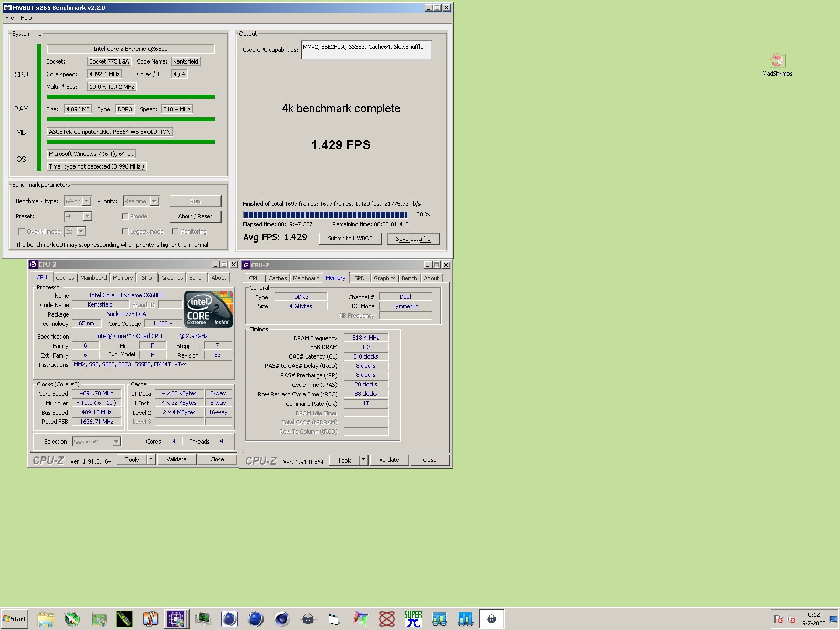Click the Core Voltage 1.632 V value

tap(163, 323)
